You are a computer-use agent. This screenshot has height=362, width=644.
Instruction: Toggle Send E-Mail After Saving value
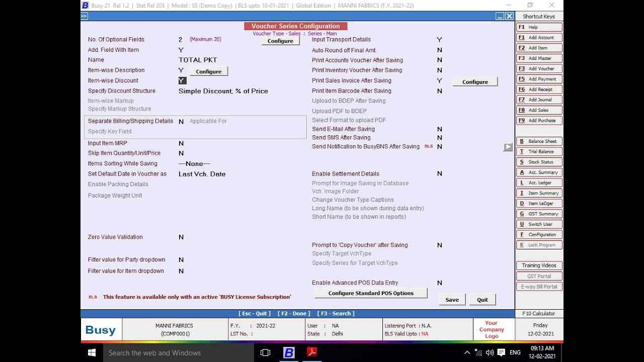440,129
